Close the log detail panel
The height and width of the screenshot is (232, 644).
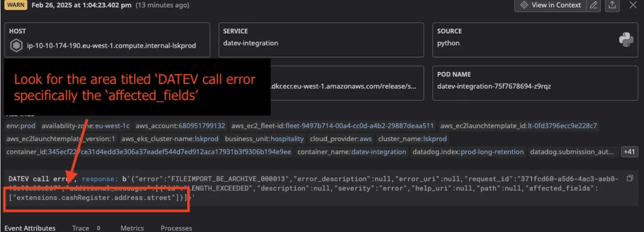(x=633, y=5)
